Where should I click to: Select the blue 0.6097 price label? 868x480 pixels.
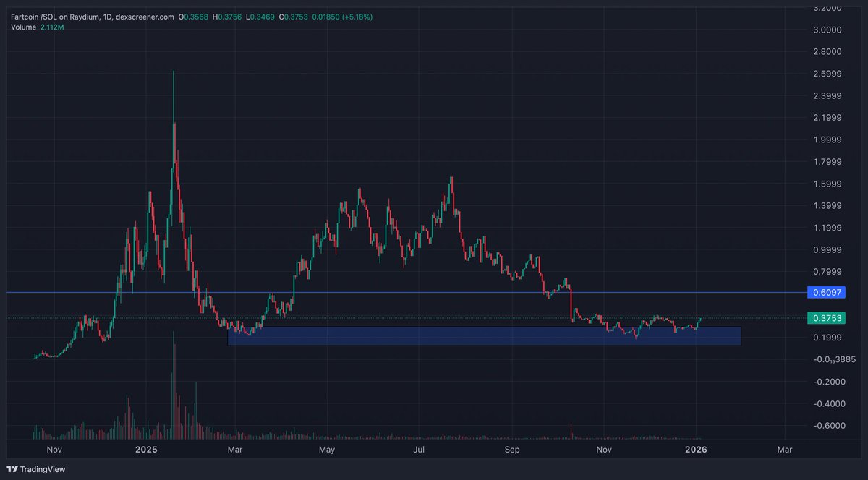pos(825,293)
